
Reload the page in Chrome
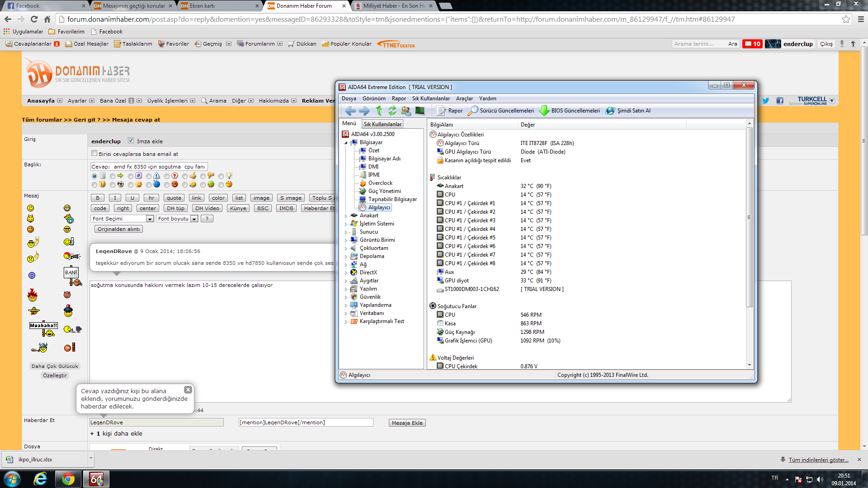pos(34,19)
